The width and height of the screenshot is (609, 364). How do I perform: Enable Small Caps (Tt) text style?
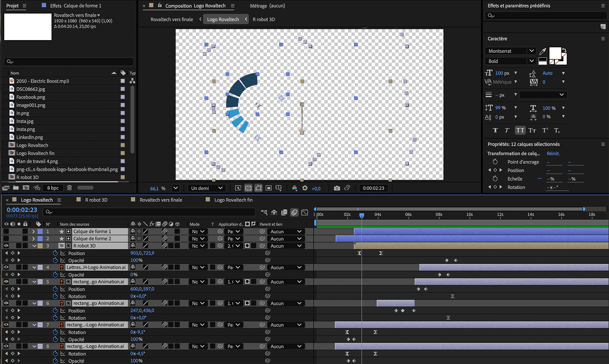[532, 130]
